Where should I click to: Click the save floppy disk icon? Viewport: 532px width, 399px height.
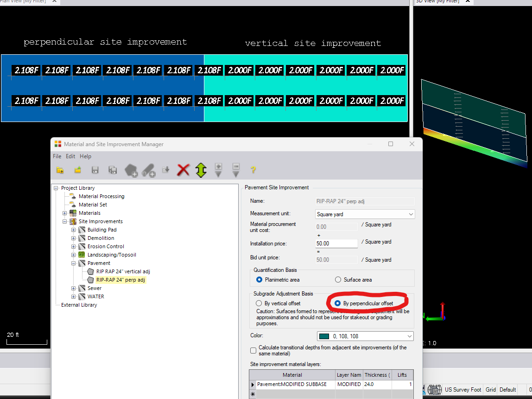[x=95, y=170]
